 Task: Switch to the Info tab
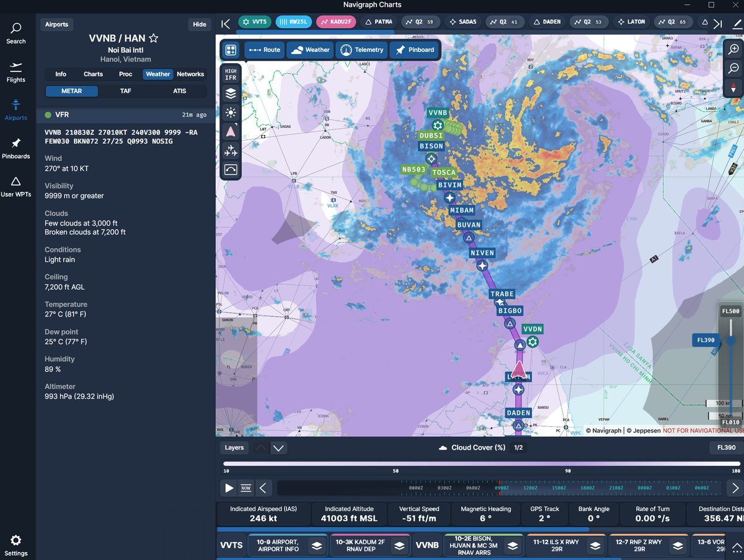point(61,74)
